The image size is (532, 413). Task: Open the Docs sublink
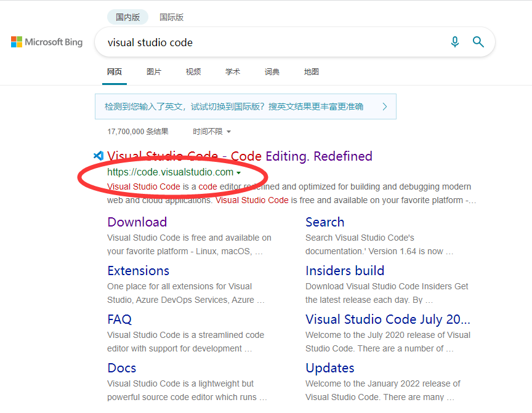(x=122, y=368)
